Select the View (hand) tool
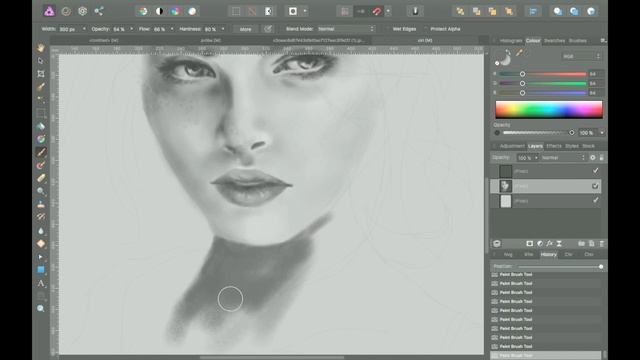Viewport: 640px width, 360px height. tap(41, 48)
